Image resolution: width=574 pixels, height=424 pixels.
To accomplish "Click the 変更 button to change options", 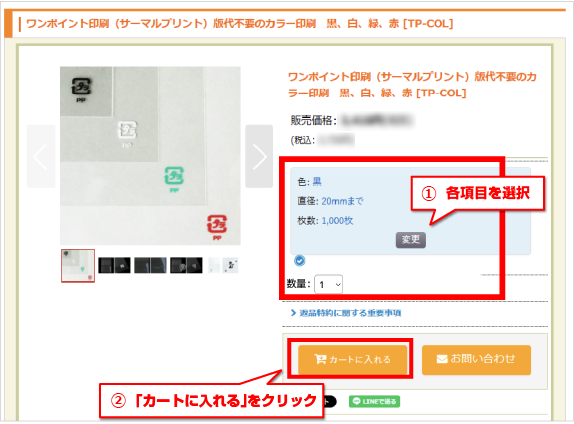I will [x=411, y=240].
